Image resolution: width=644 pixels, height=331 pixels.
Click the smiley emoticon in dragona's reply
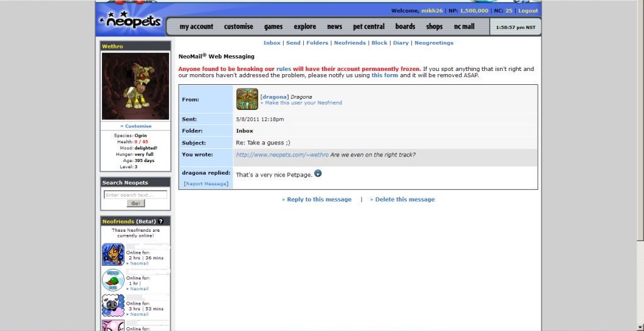click(x=318, y=173)
